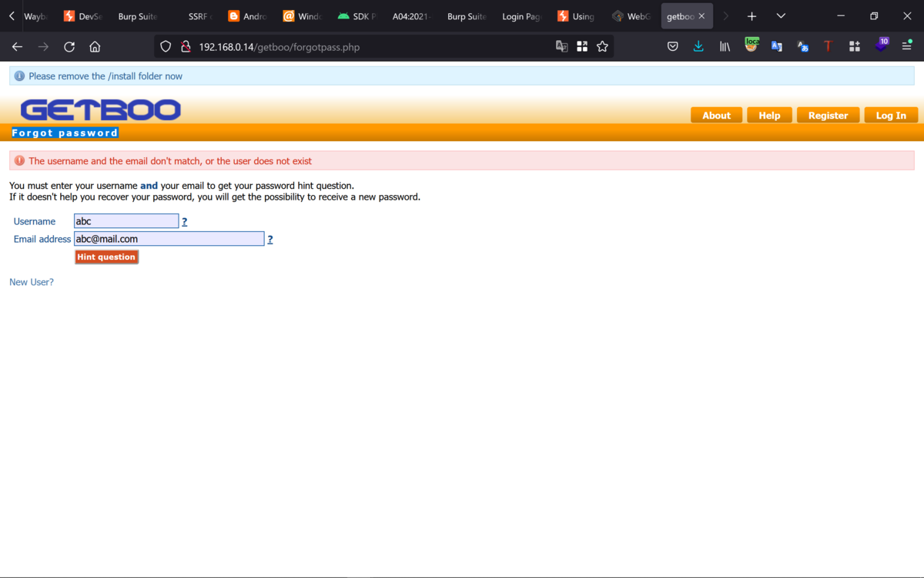Follow the New User? link
This screenshot has height=578, width=924.
pos(32,283)
